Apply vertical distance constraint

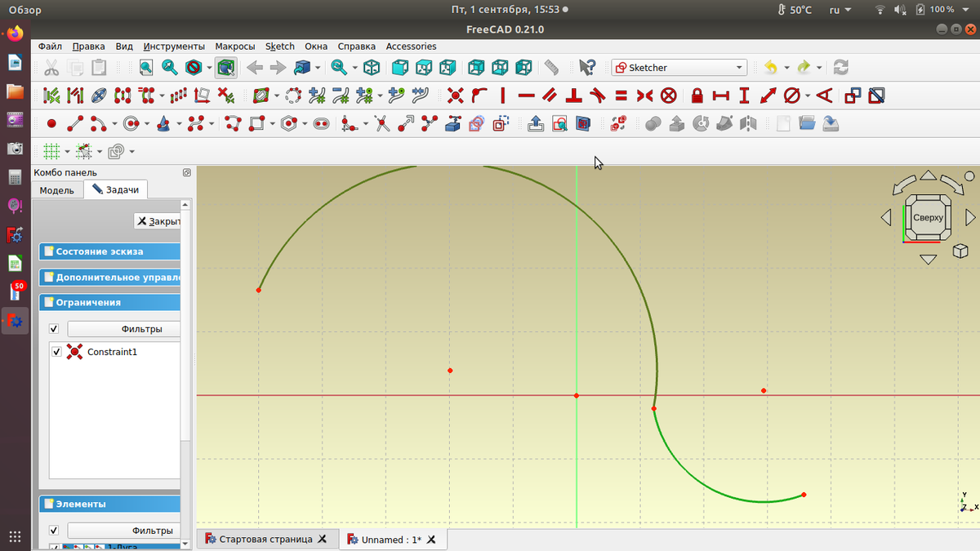coord(744,96)
